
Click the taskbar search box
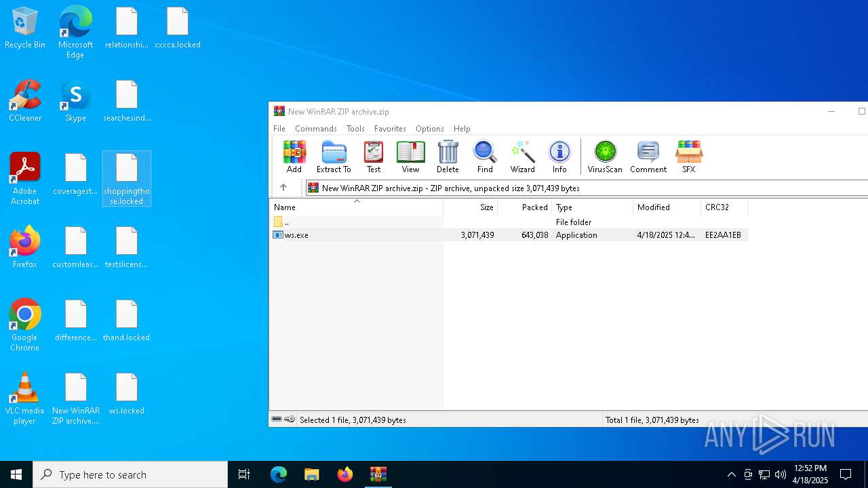coord(130,474)
